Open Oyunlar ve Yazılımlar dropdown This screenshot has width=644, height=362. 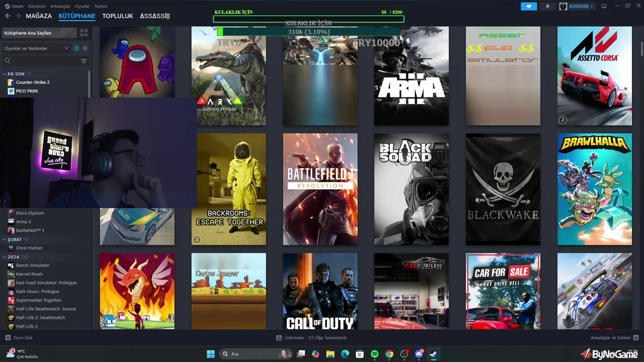(x=36, y=48)
